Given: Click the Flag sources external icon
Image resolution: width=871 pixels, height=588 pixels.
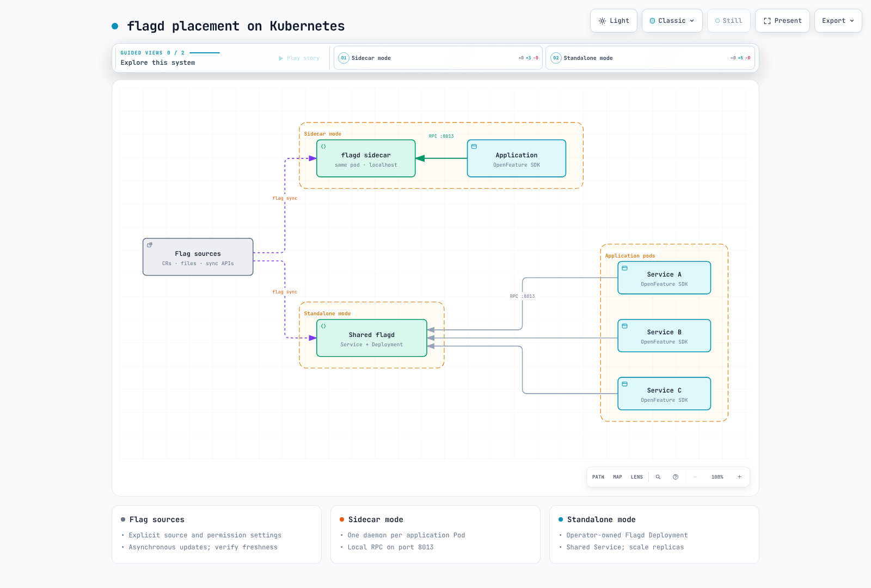Looking at the screenshot, I should point(150,245).
